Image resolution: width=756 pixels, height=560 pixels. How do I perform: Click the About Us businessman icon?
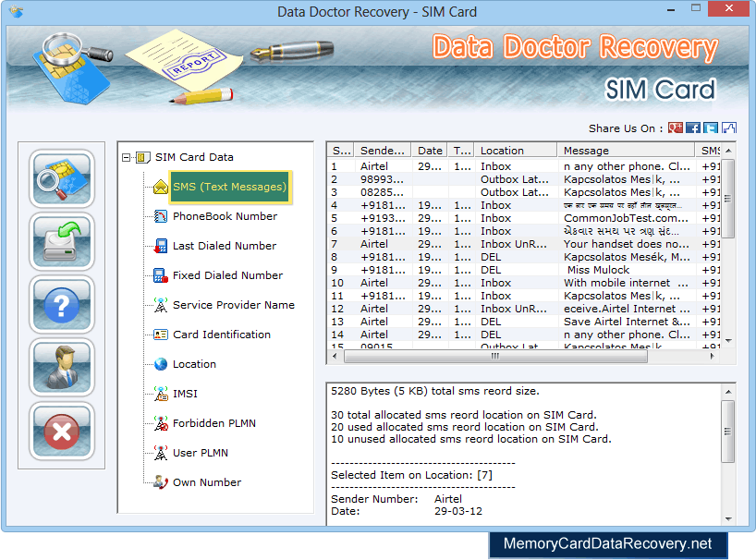pos(61,368)
